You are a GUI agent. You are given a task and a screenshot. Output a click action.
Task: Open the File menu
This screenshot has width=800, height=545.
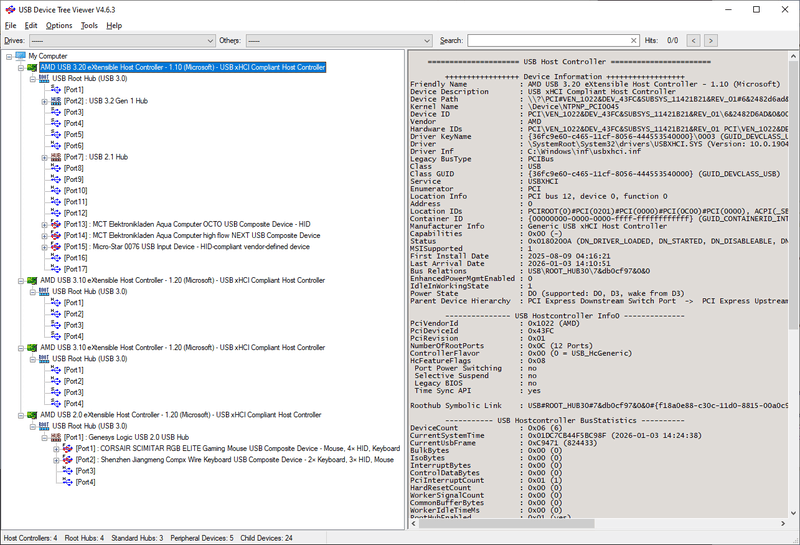(x=10, y=26)
